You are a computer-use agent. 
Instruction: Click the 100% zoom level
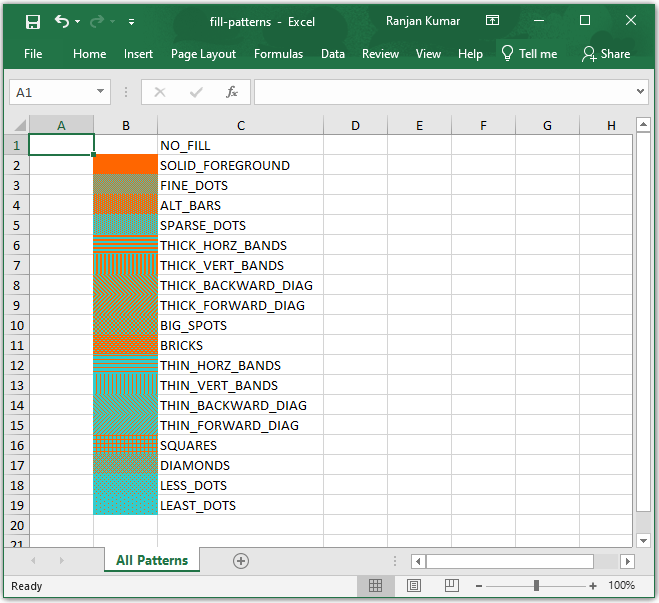621,585
